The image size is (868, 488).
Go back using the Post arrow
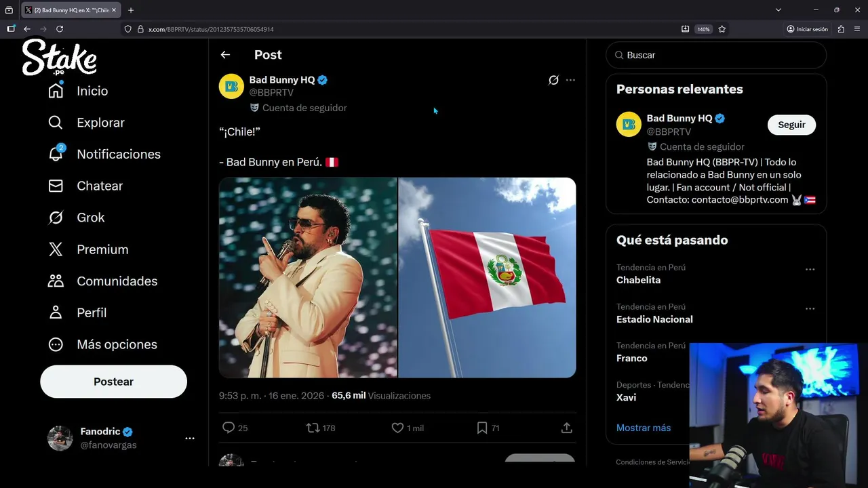(225, 55)
